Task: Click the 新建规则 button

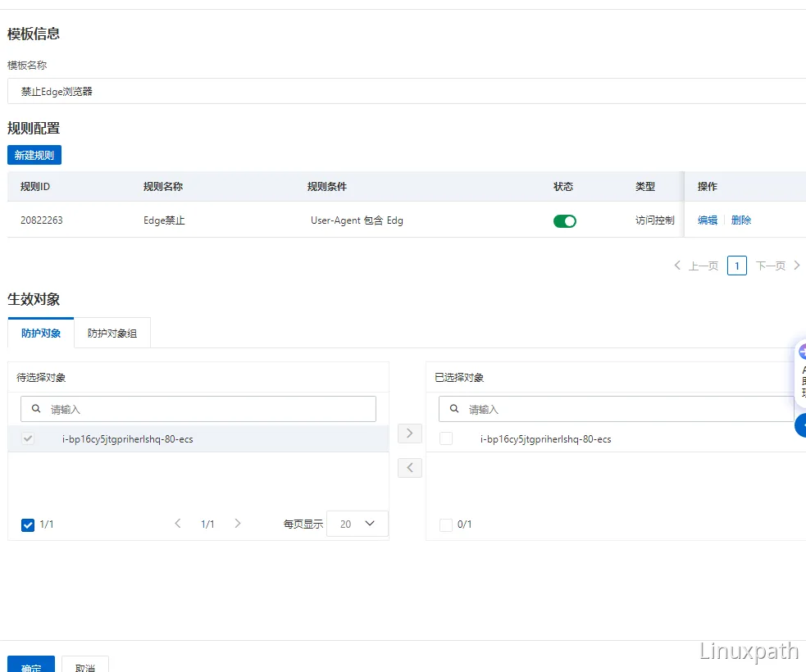Action: (34, 155)
